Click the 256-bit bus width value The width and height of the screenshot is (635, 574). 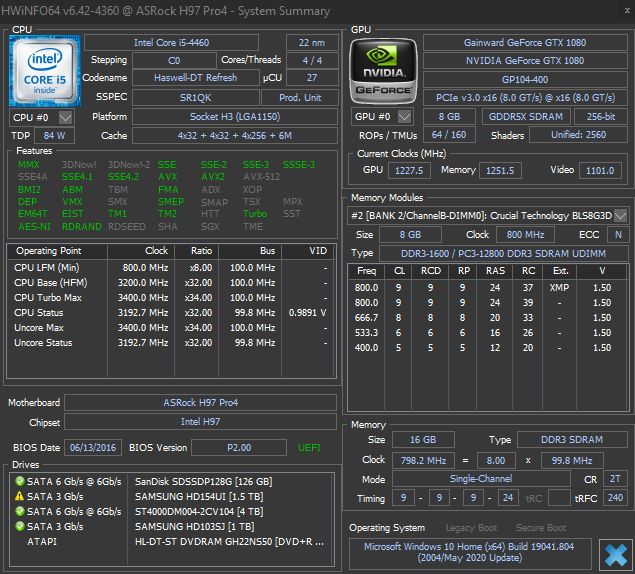[x=601, y=117]
